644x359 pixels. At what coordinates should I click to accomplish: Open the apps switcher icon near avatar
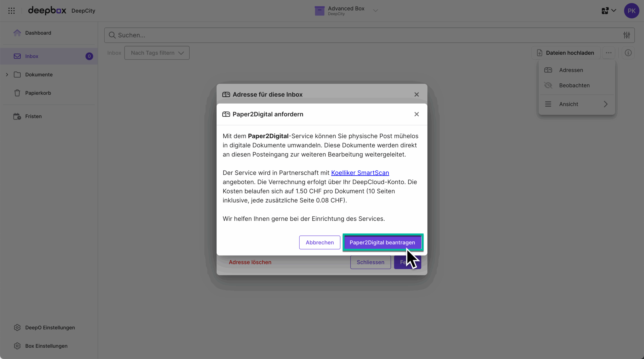pos(605,11)
